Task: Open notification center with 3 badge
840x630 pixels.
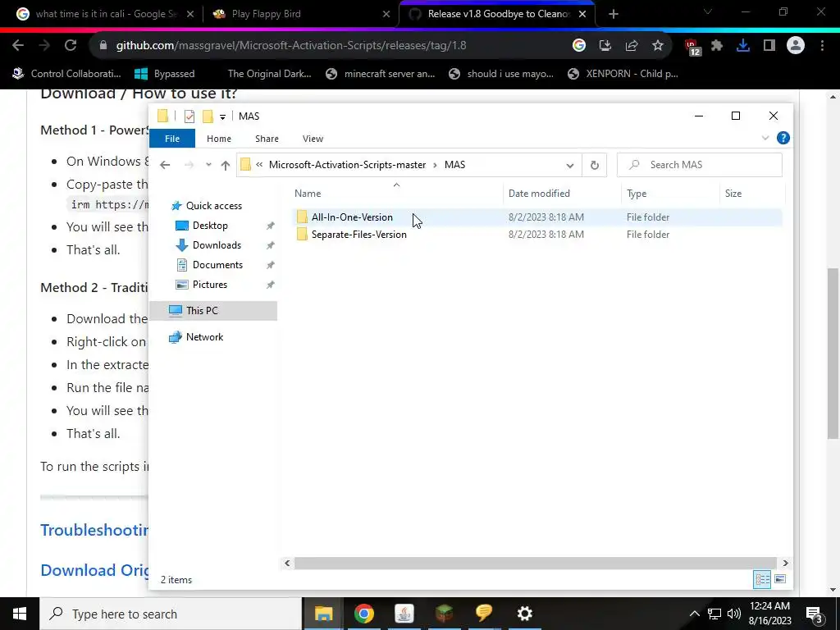Action: tap(815, 614)
